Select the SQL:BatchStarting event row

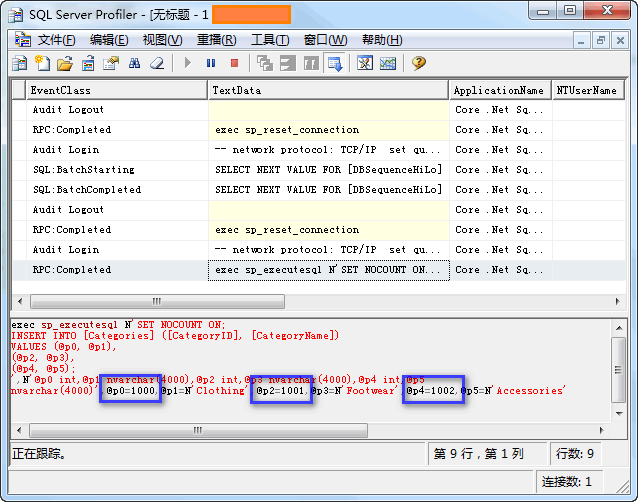pos(319,170)
